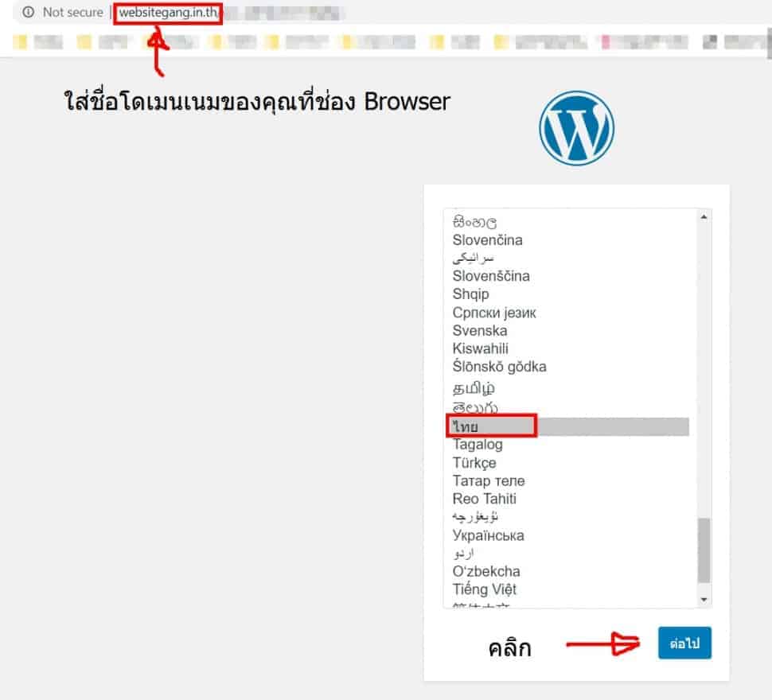
Task: Select Türkçe language option
Action: pos(474,463)
